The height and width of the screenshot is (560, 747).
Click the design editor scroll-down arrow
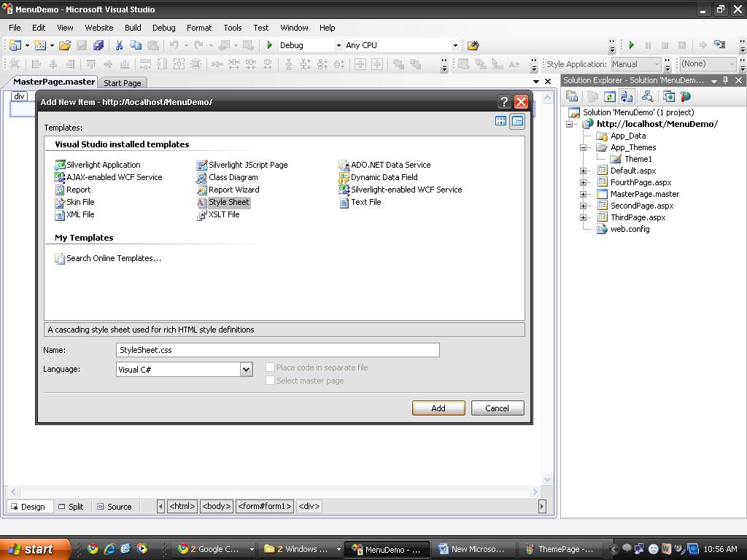pos(547,480)
